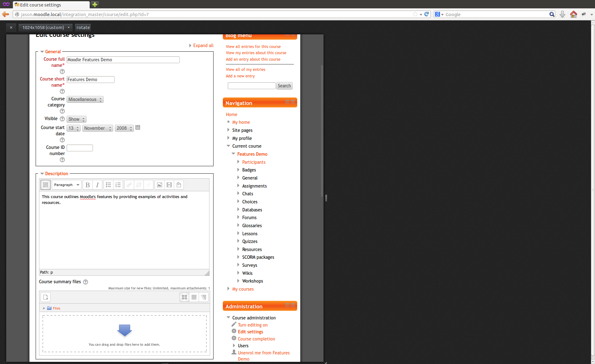Switch file manager to icons view
The height and width of the screenshot is (364, 595).
pyautogui.click(x=184, y=297)
